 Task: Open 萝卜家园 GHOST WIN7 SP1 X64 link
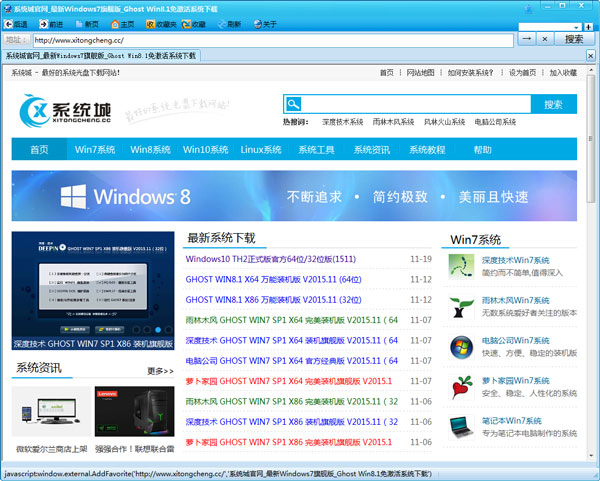pyautogui.click(x=289, y=381)
